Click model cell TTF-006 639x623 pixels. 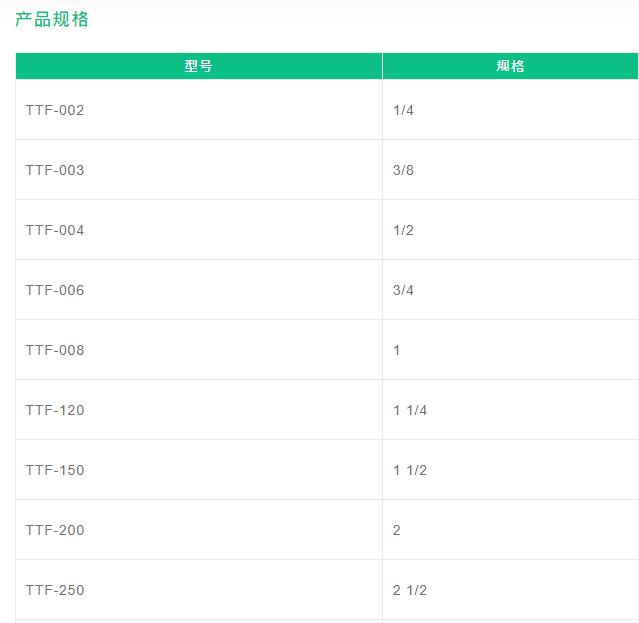coord(55,290)
